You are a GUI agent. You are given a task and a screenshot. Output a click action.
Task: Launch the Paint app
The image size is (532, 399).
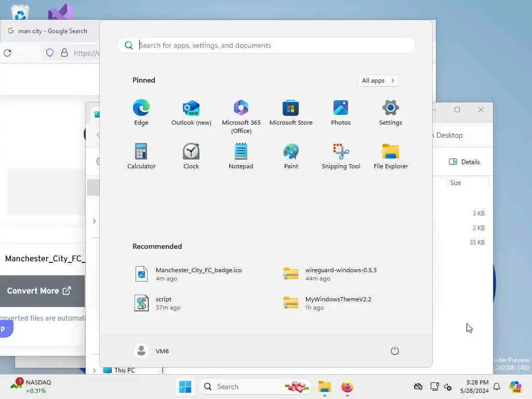(x=291, y=156)
